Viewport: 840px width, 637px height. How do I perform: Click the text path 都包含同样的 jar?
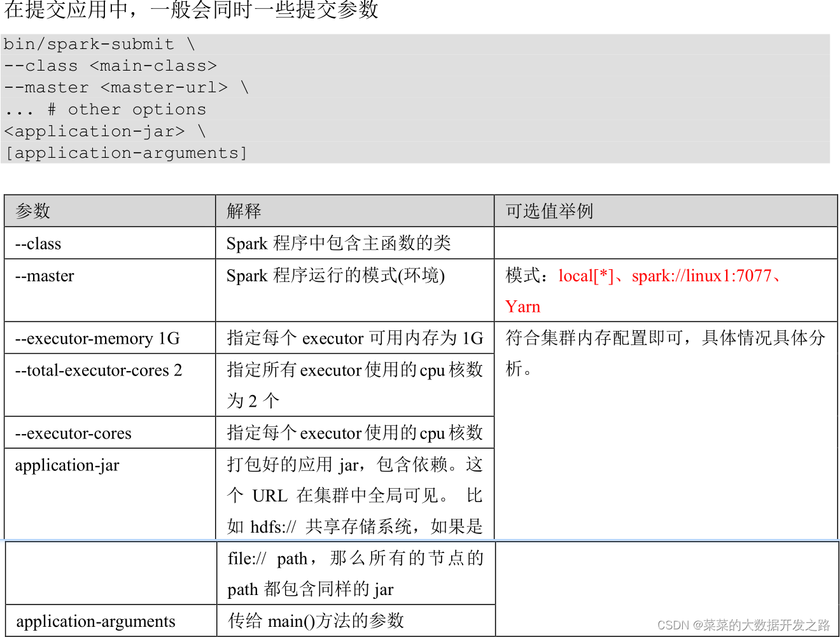tap(311, 589)
